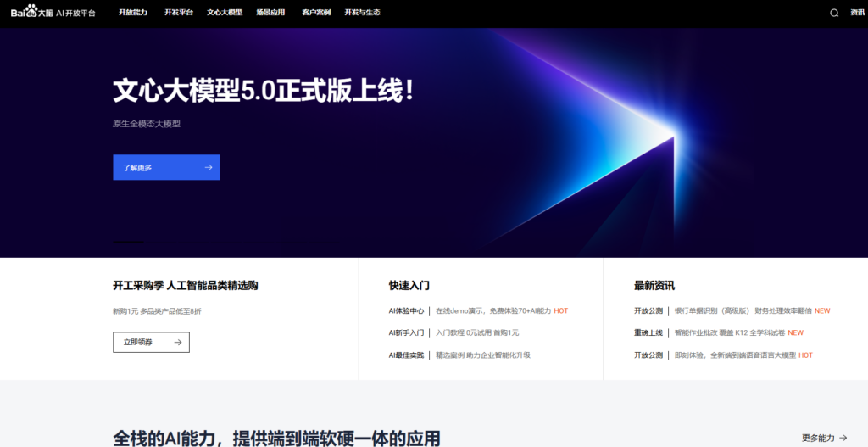Click the 快速入门 heading
The image size is (868, 447).
pos(409,286)
